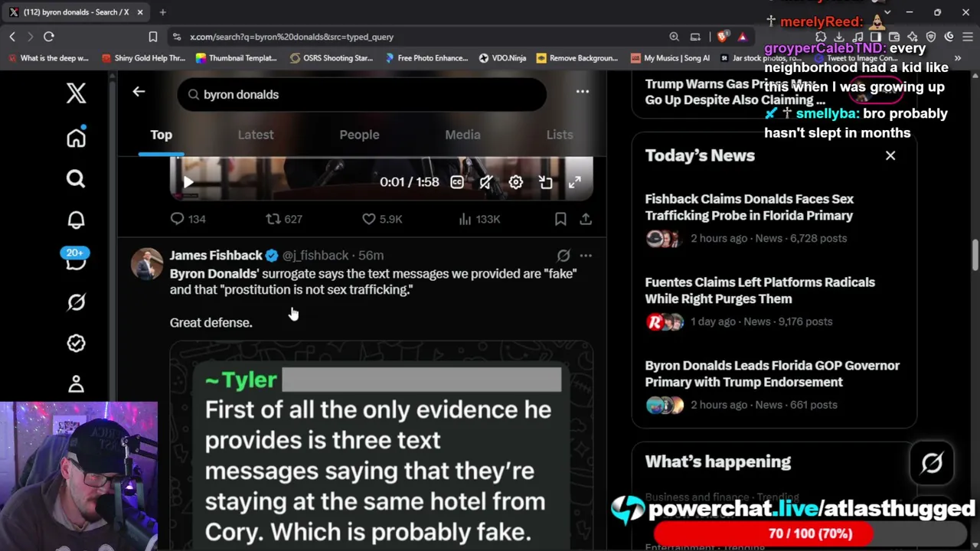Viewport: 980px width, 551px height.
Task: Navigate back in browser
Action: coord(12,37)
